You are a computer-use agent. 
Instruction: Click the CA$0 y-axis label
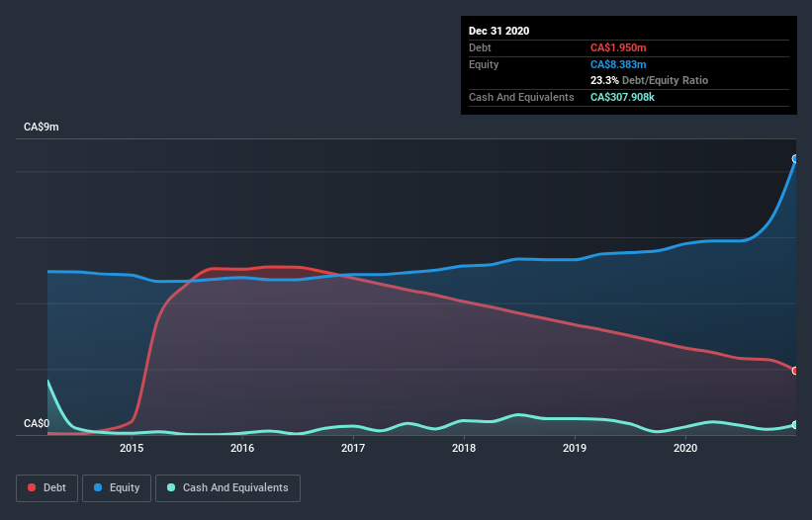(x=37, y=424)
